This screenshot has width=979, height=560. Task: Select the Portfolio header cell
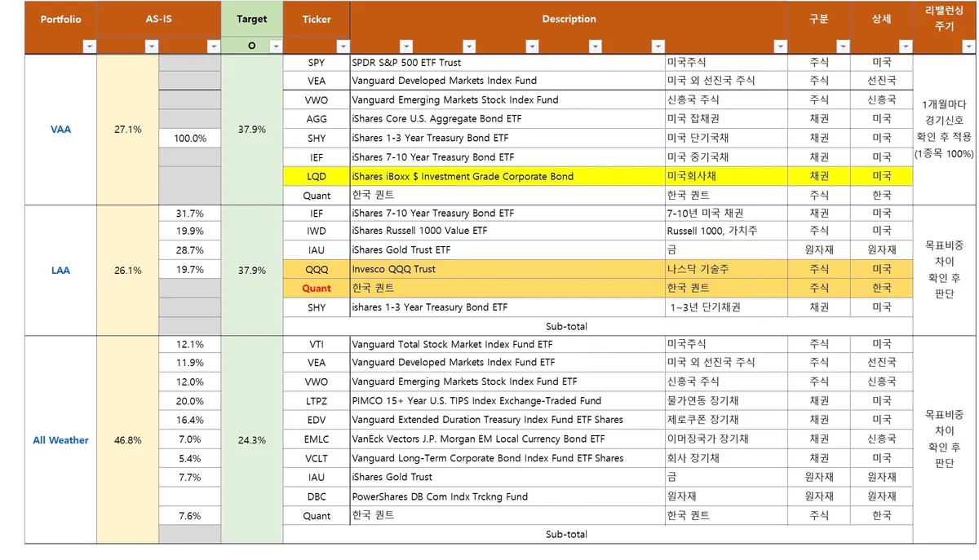pos(60,19)
